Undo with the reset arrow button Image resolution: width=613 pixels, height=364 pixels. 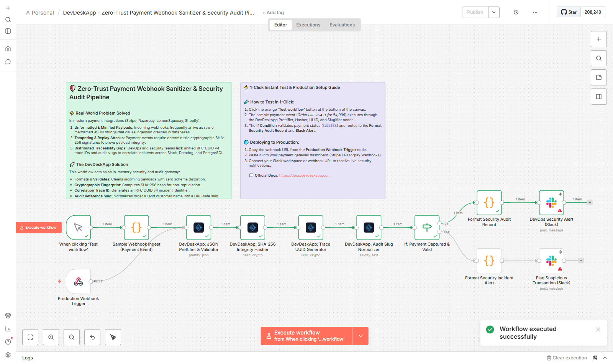(x=92, y=337)
